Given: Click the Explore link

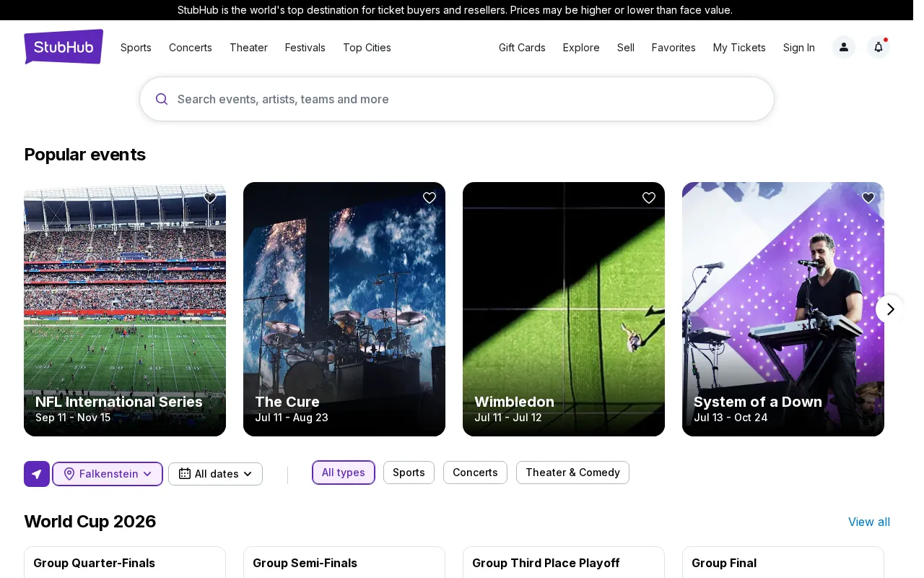Looking at the screenshot, I should (581, 48).
